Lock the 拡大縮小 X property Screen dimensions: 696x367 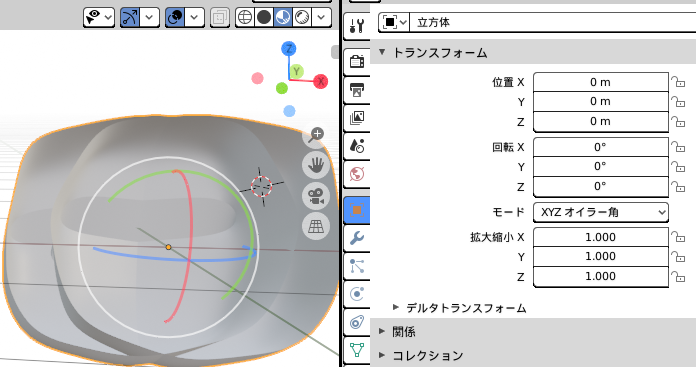click(x=678, y=237)
